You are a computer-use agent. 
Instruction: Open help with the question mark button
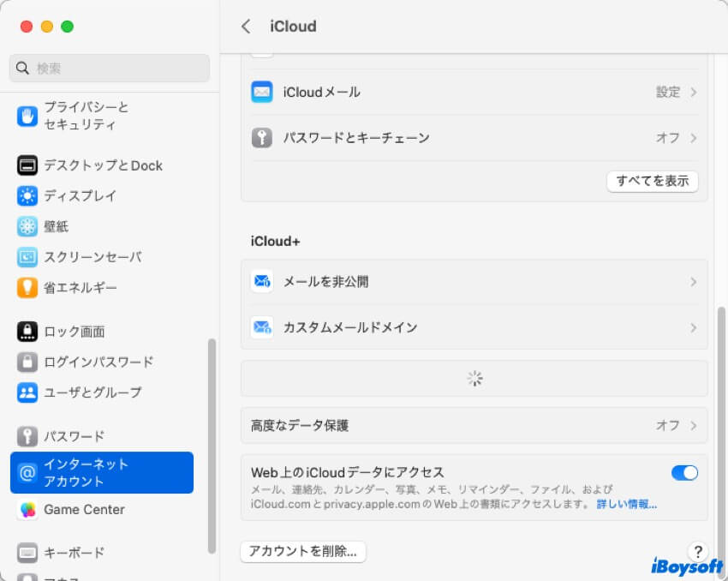tap(698, 552)
